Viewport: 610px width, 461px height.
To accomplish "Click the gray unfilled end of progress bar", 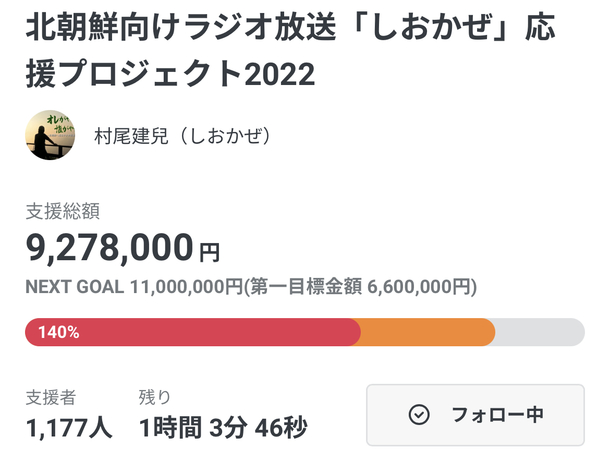I will click(x=540, y=332).
